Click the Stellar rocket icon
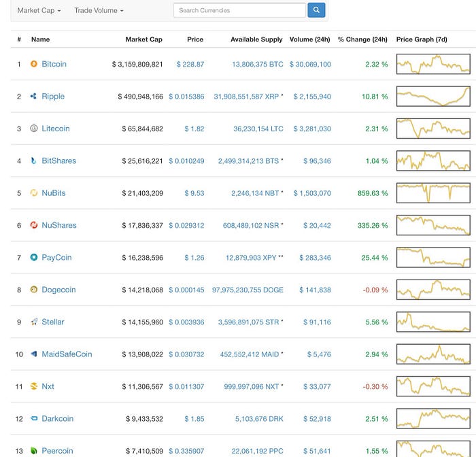The image size is (476, 457). point(34,322)
